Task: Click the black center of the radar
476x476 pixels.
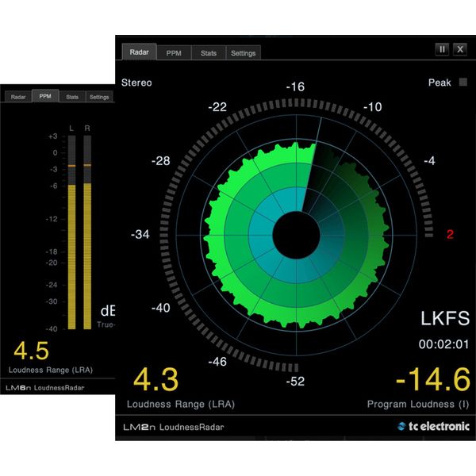Action: (296, 235)
